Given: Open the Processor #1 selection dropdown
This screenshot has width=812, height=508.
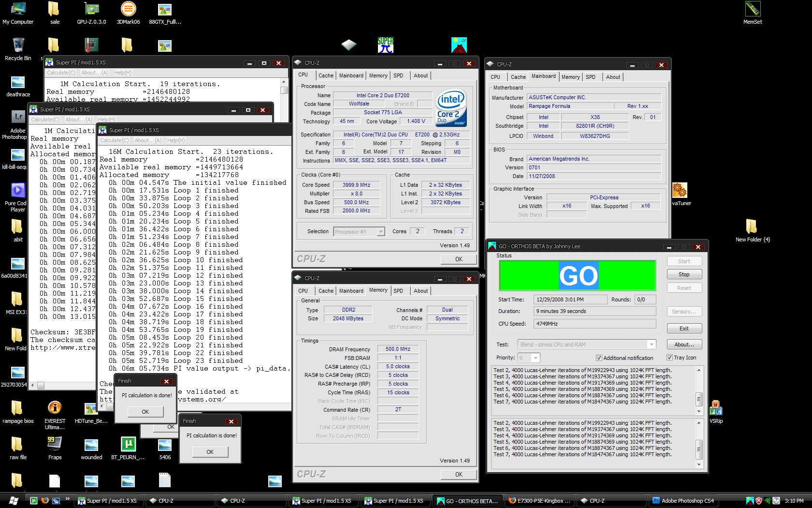Looking at the screenshot, I should 381,232.
